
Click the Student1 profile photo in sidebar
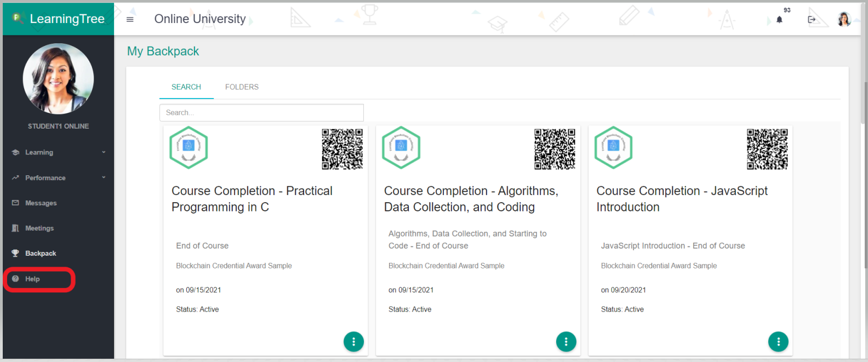58,79
